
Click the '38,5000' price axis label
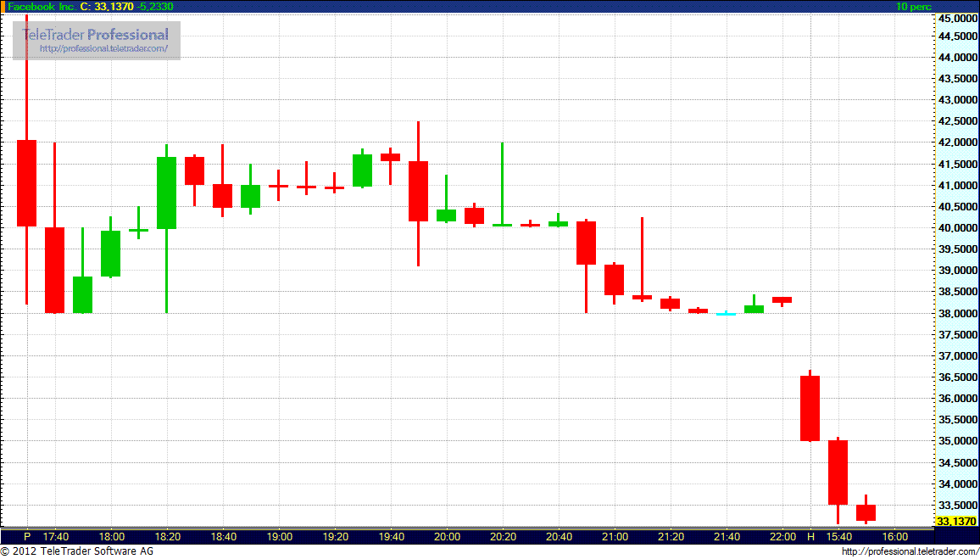(957, 292)
